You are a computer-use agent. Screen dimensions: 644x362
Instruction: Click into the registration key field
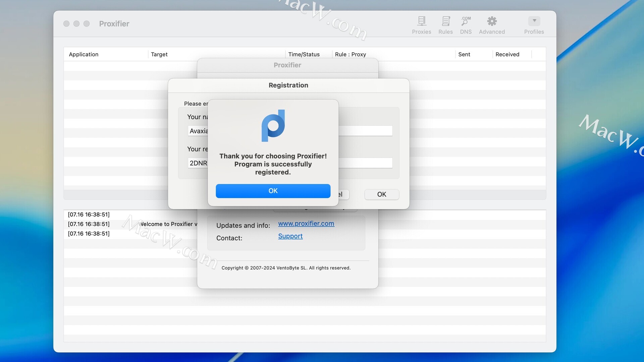(365, 163)
